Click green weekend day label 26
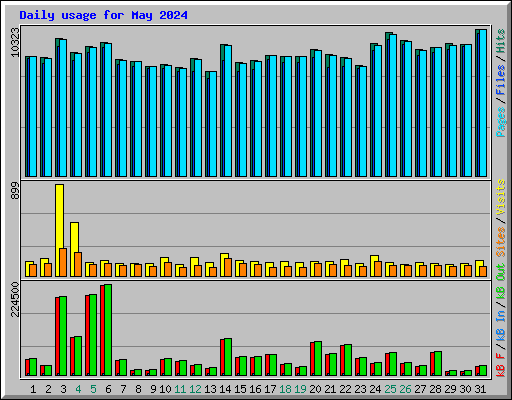 tap(405, 389)
